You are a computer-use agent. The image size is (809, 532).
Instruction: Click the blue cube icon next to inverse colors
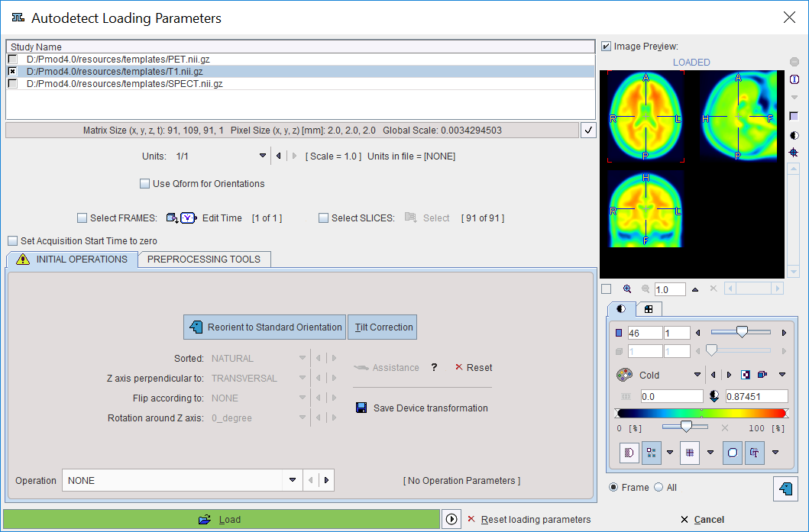762,375
